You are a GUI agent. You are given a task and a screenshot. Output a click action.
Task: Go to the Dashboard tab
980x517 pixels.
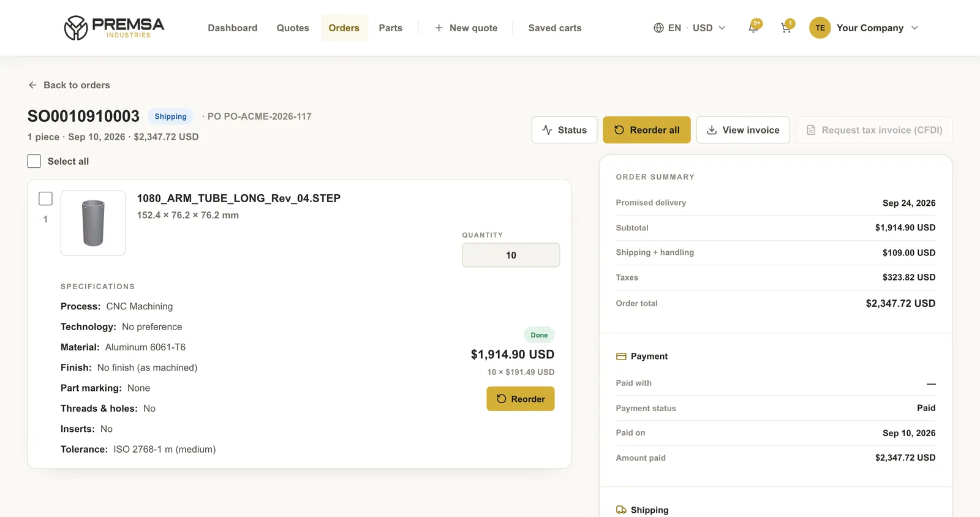[x=233, y=28]
